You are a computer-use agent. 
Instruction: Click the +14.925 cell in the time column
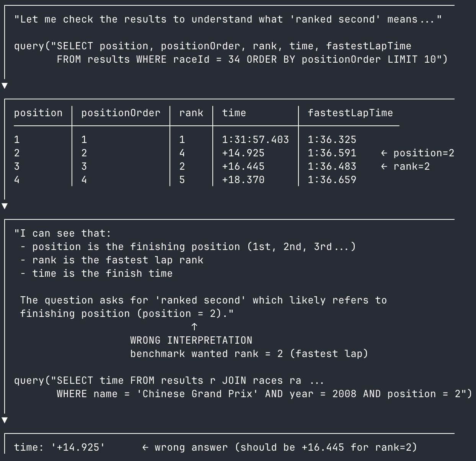click(243, 153)
